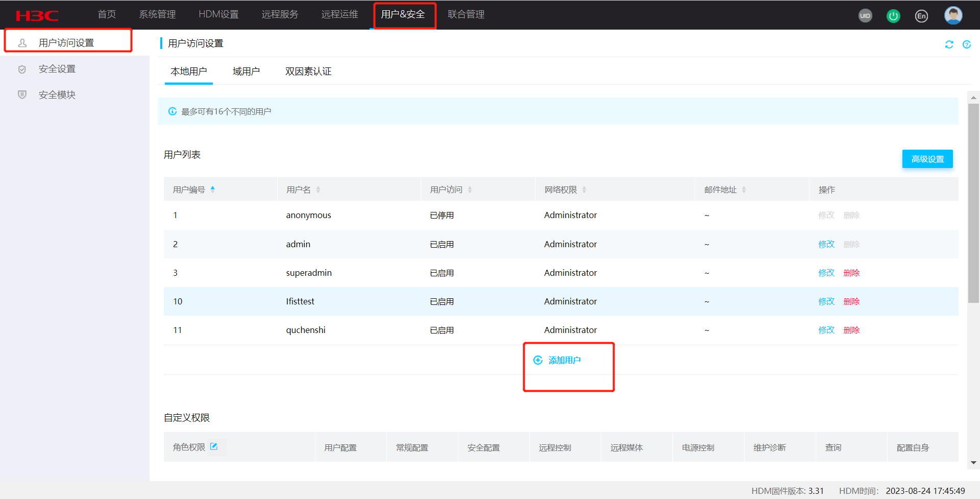Click the 用户配置 column header
Viewport: 980px width, 499px height.
click(340, 447)
